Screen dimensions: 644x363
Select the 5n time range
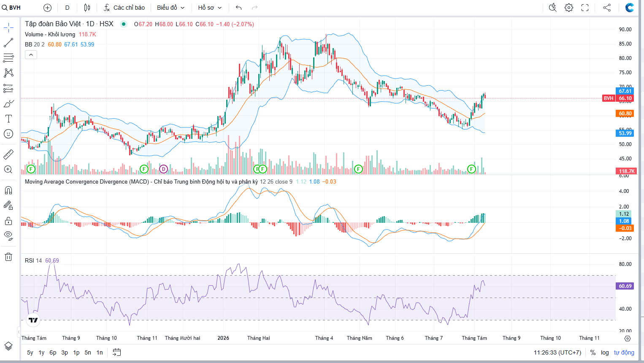pos(88,352)
